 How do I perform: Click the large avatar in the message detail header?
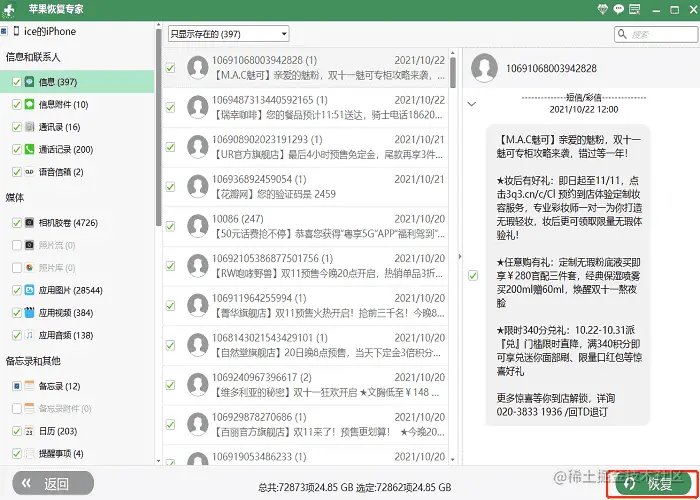click(x=484, y=68)
